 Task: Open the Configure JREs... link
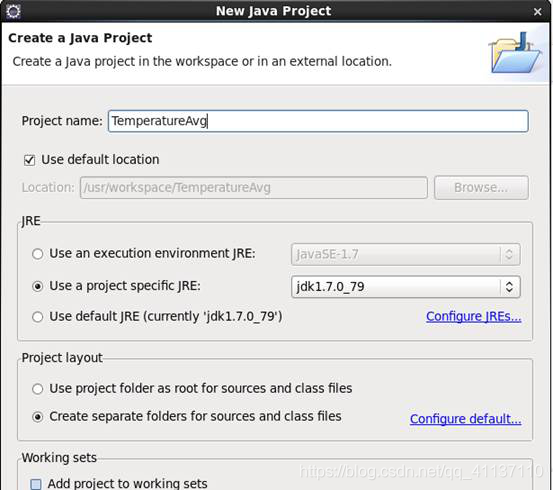coord(473,316)
